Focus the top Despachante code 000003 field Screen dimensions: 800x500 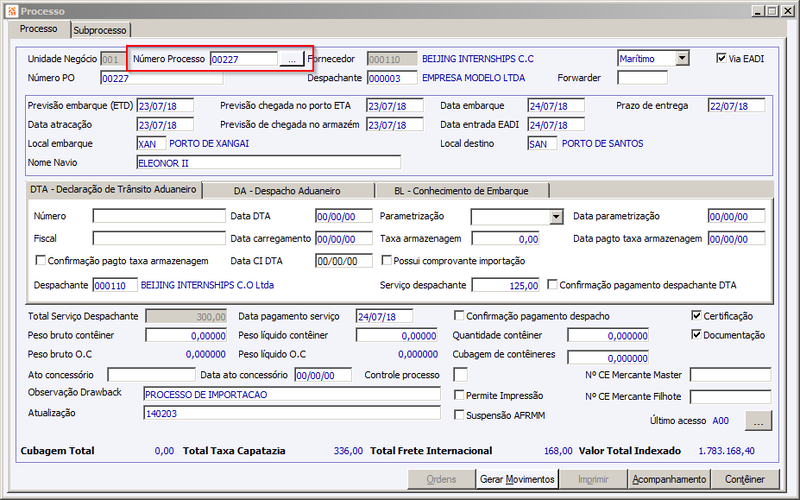pyautogui.click(x=392, y=78)
